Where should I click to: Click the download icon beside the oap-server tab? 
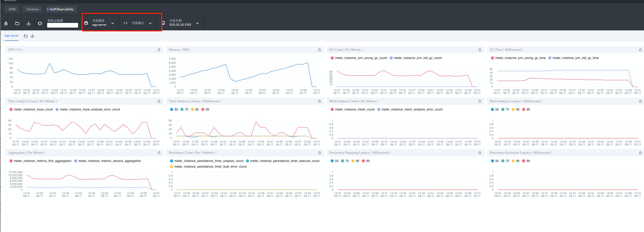(x=32, y=36)
